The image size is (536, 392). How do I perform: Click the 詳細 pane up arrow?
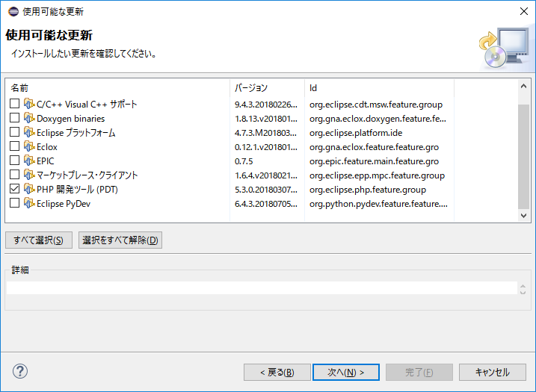point(523,286)
